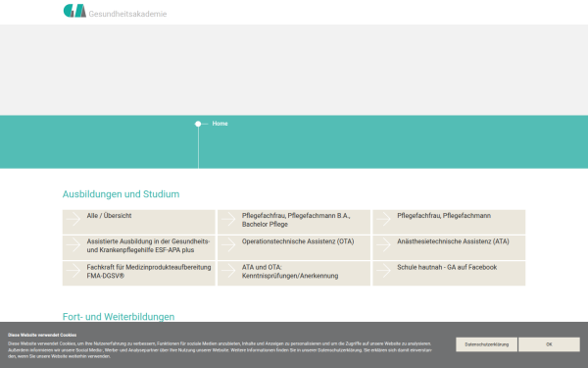Click arrow icon beside Alle / Übersicht
Viewport: 588px width, 368px height.
pyautogui.click(x=73, y=219)
